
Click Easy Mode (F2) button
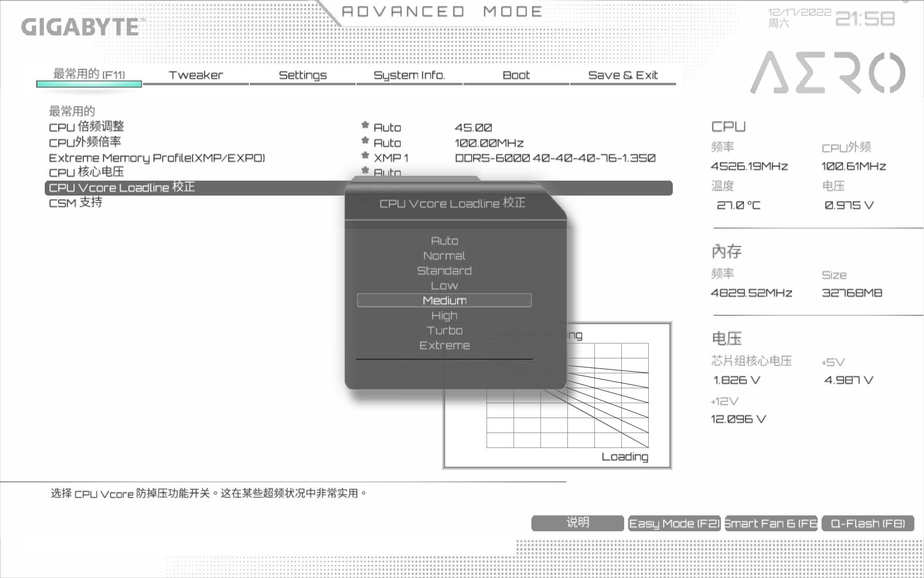tap(674, 524)
